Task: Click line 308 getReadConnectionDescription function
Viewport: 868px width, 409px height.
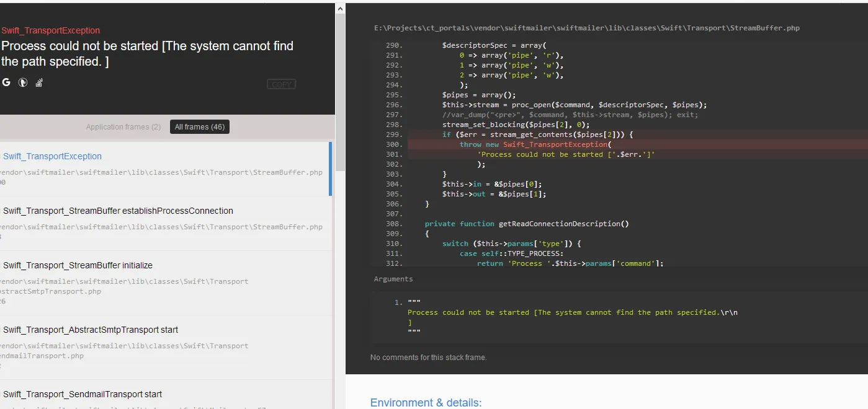Action: (527, 224)
